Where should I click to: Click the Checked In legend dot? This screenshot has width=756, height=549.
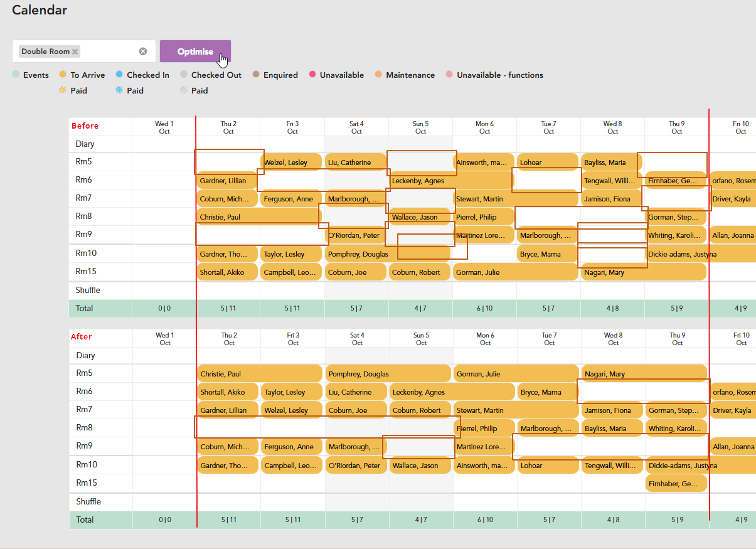pos(119,75)
